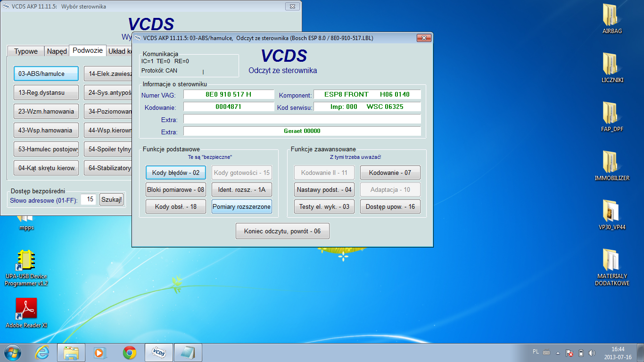The image size is (644, 362).
Task: Switch to the Typowe tab
Action: 26,51
